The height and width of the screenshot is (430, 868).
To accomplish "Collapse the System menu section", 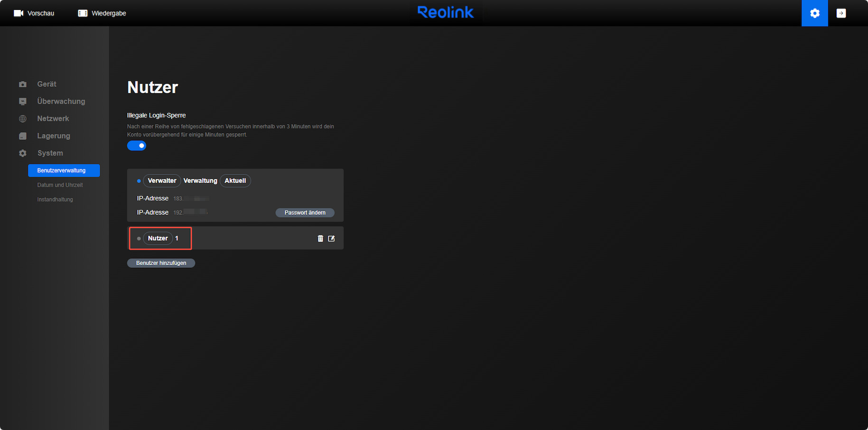I will 50,153.
